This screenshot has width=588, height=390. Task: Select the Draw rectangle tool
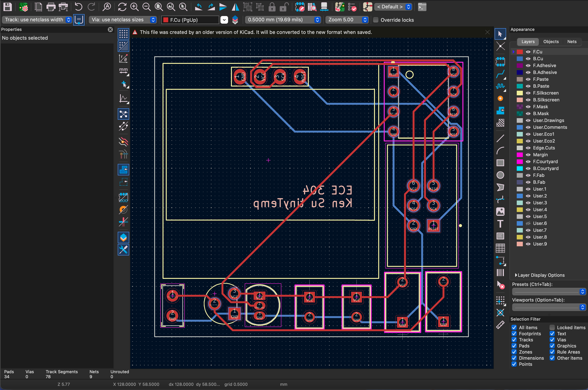pos(500,163)
